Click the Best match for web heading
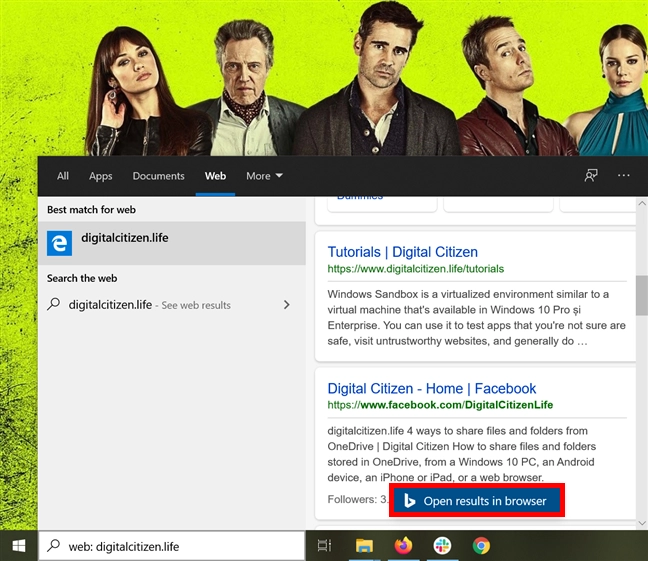The width and height of the screenshot is (648, 561). point(91,210)
